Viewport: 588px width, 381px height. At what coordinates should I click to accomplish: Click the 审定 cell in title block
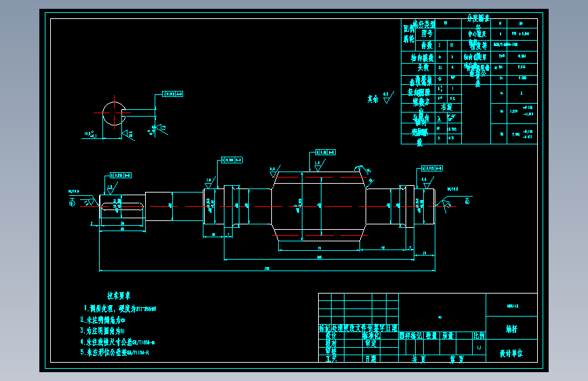pyautogui.click(x=370, y=343)
